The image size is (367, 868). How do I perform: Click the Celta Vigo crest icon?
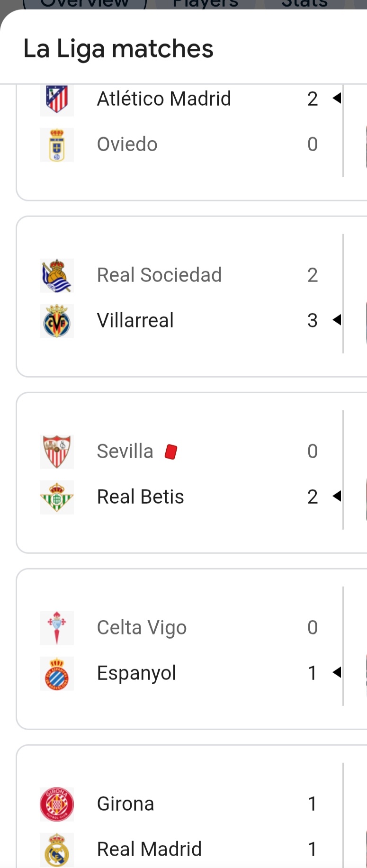click(x=57, y=628)
